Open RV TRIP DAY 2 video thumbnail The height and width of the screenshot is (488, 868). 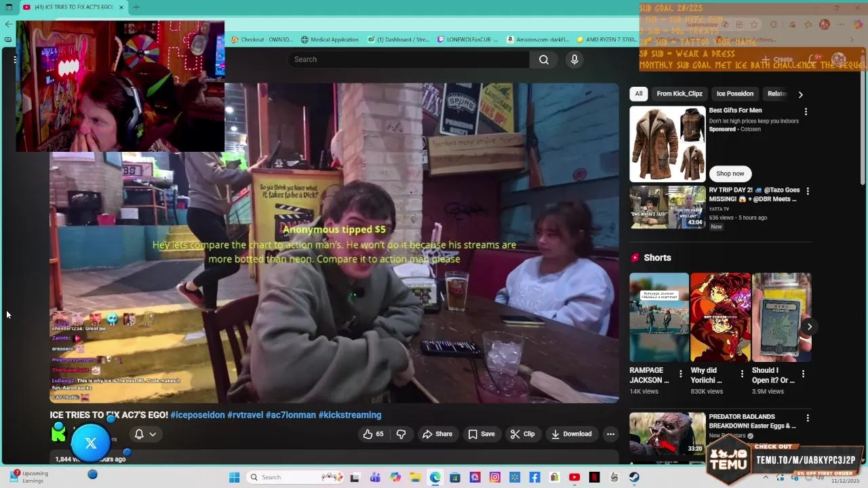point(667,207)
